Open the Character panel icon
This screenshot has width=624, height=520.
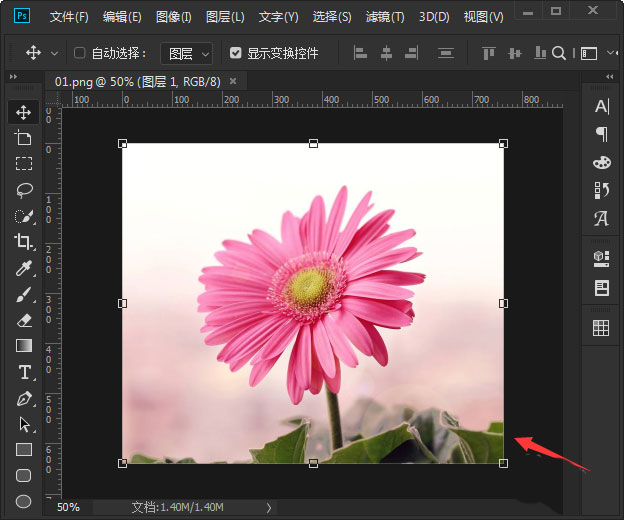coord(601,106)
